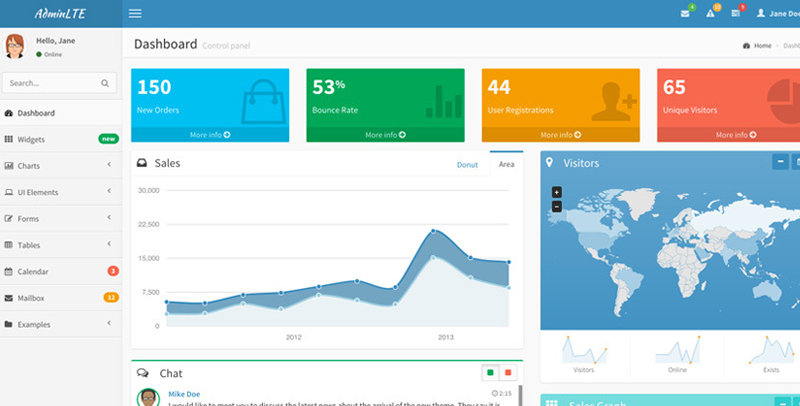The image size is (800, 406).
Task: Toggle the sidebar hamburger menu
Action: tap(135, 14)
